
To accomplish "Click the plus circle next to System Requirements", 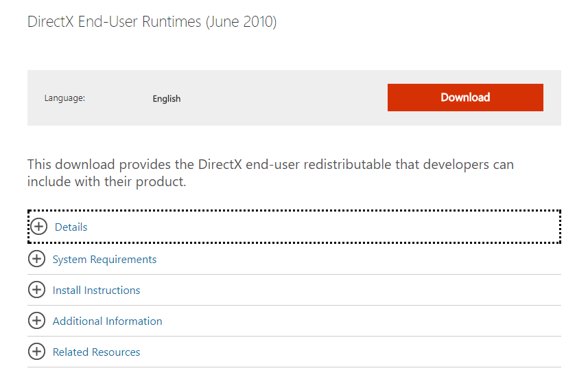I will point(37,259).
